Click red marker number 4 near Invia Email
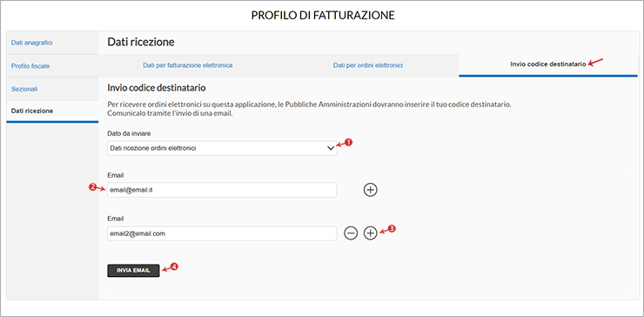 174,266
